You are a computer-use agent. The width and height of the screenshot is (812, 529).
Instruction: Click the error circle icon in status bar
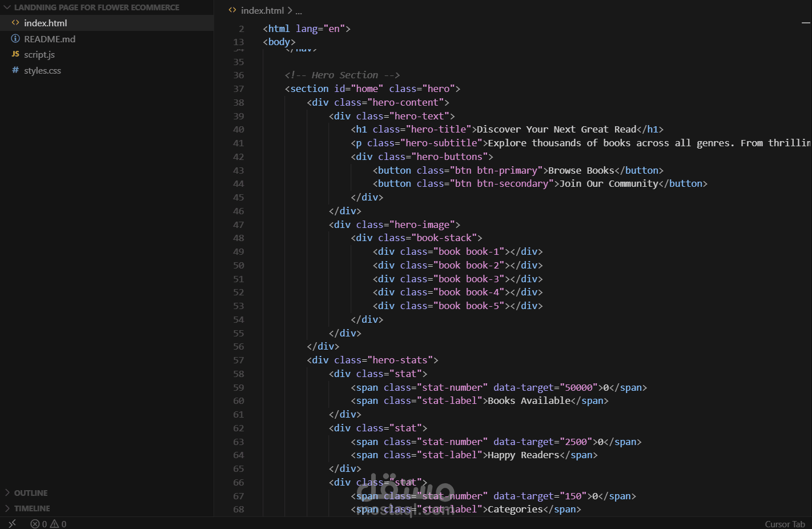click(35, 524)
